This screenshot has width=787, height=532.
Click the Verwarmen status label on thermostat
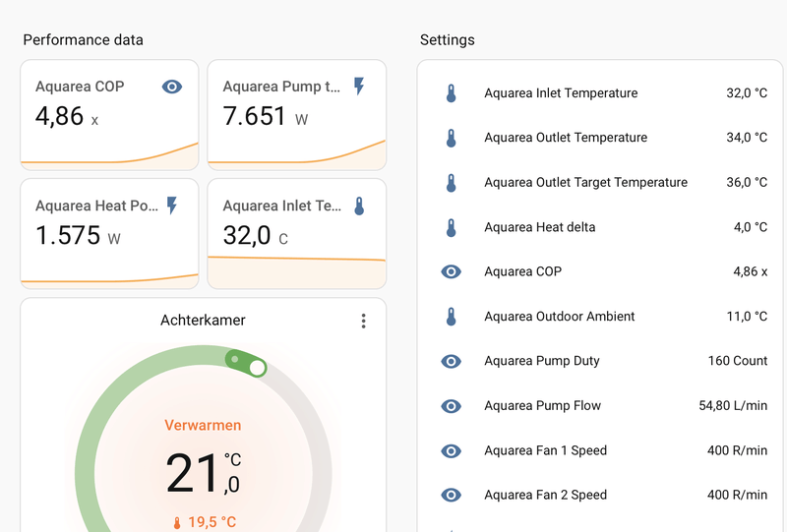pos(203,426)
